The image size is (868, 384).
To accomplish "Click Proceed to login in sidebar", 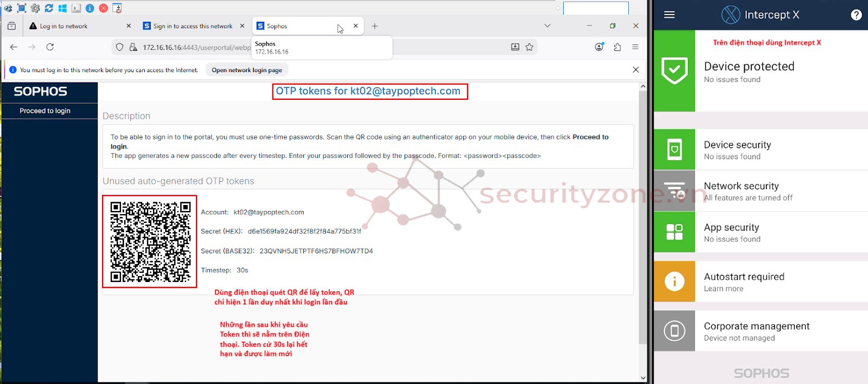I will 45,111.
